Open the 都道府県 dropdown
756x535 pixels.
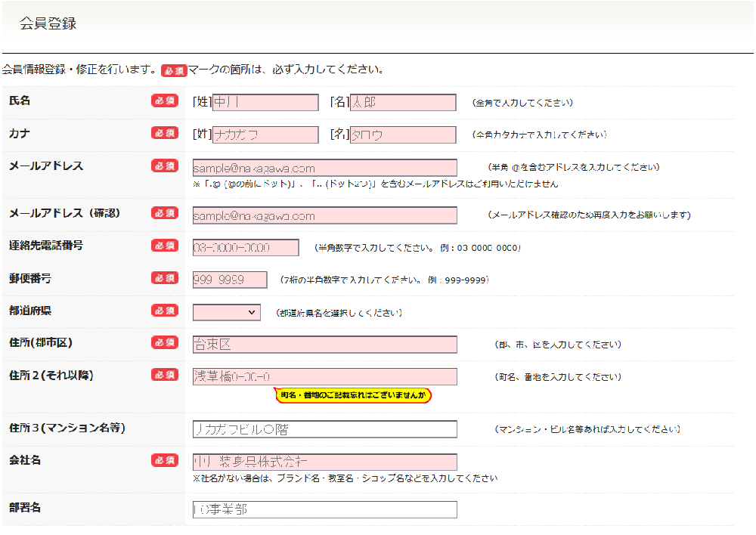(227, 312)
